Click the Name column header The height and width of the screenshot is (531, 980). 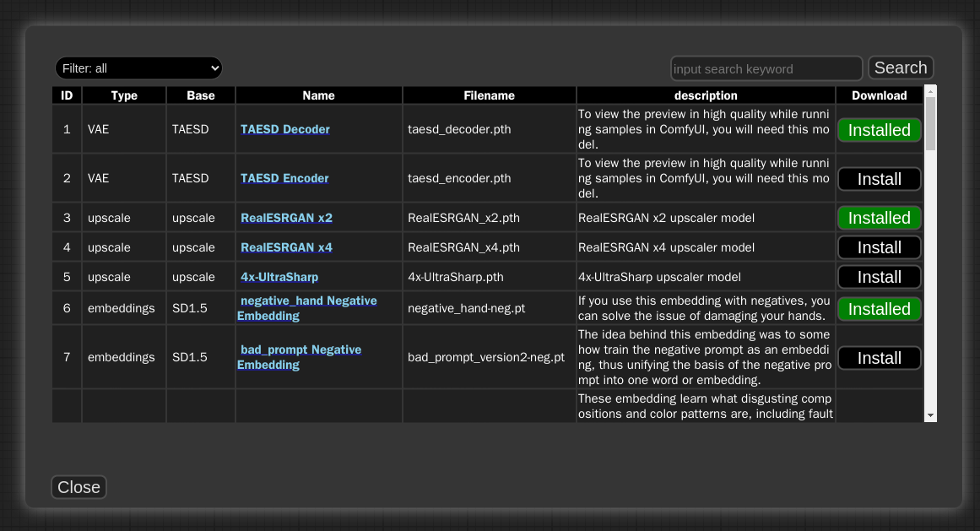pyautogui.click(x=318, y=95)
